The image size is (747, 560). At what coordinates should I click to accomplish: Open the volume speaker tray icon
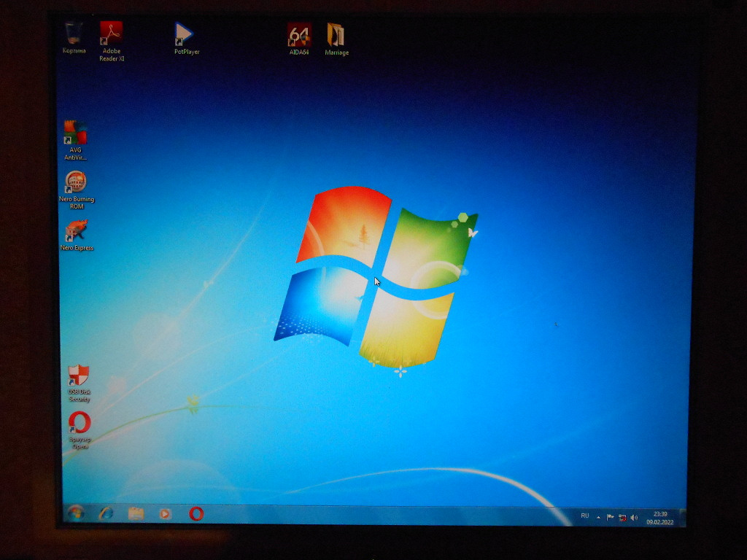634,518
